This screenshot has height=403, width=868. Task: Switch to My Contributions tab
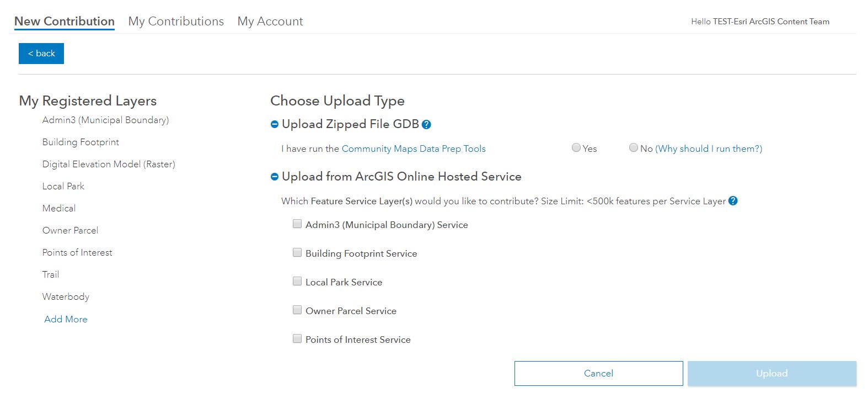pos(176,21)
